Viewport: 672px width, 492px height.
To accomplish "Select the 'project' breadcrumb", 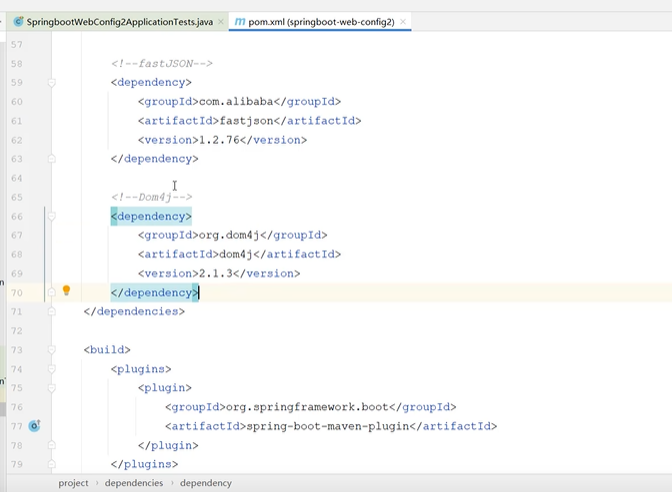I will click(73, 483).
